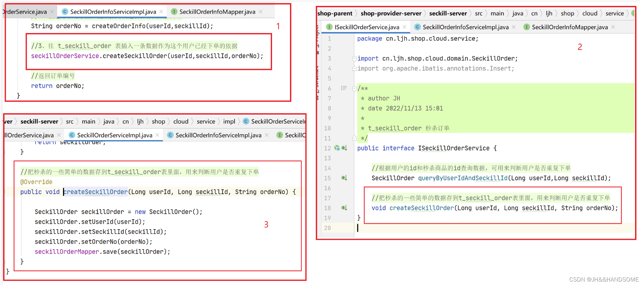Click the shop-parent breadcrumb
This screenshot has width=644, height=285.
click(x=335, y=13)
